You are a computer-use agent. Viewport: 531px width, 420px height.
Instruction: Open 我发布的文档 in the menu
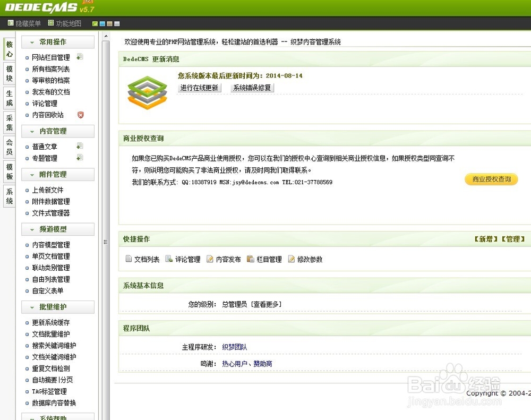click(51, 92)
